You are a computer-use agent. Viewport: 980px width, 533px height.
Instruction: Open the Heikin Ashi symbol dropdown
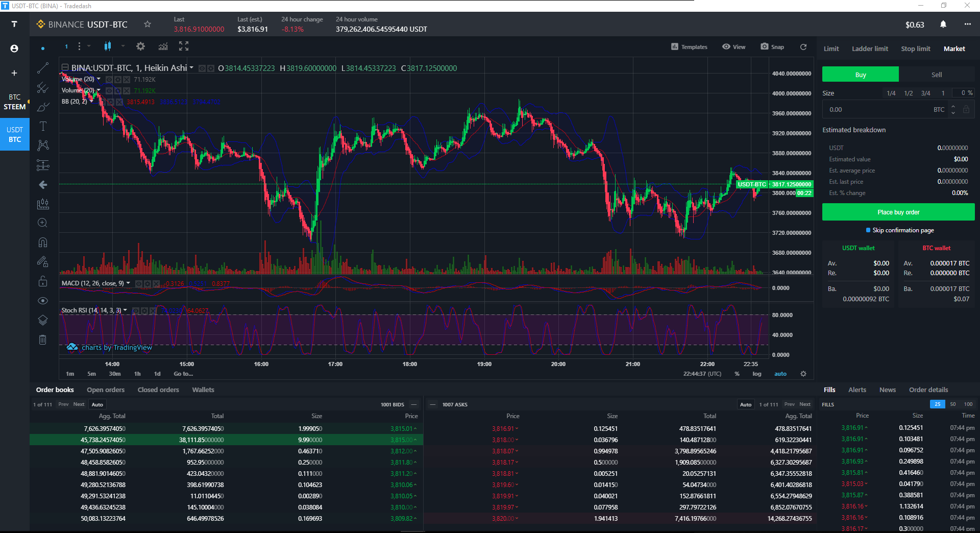191,67
